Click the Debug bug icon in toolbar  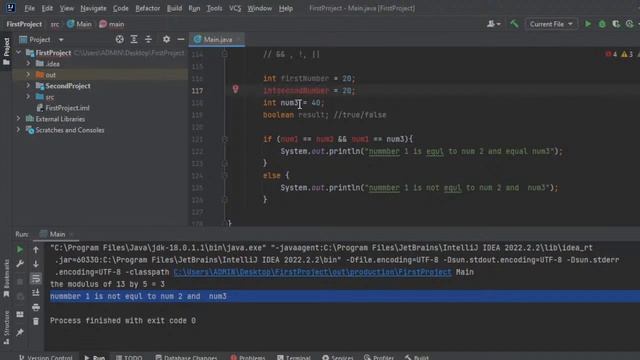(602, 24)
